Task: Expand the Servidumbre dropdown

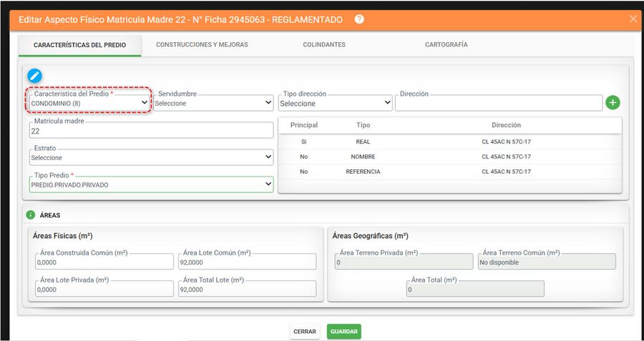Action: point(213,103)
